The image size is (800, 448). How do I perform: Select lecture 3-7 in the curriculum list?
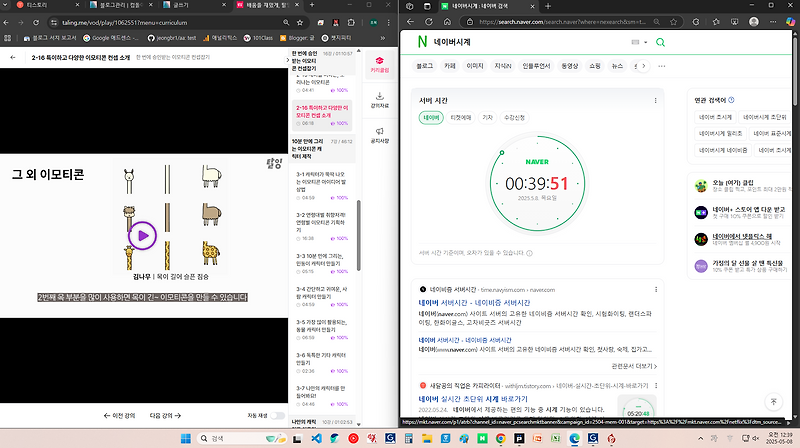(x=321, y=396)
